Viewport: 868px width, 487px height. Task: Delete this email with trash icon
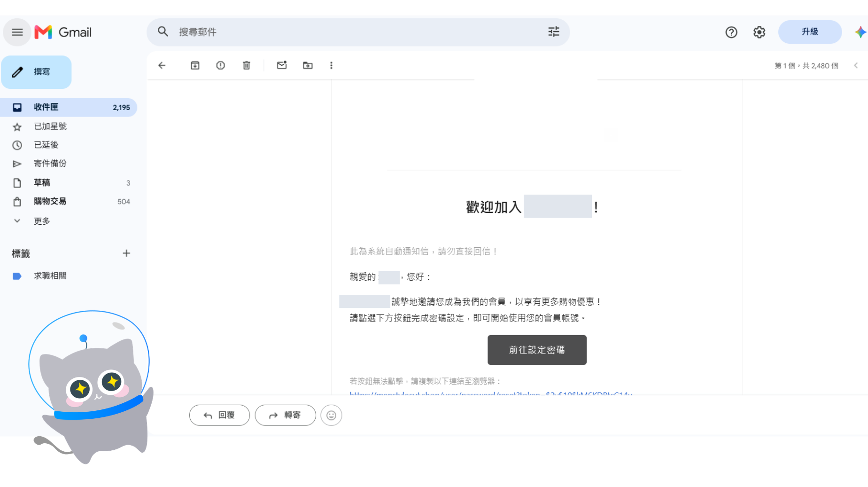[247, 65]
